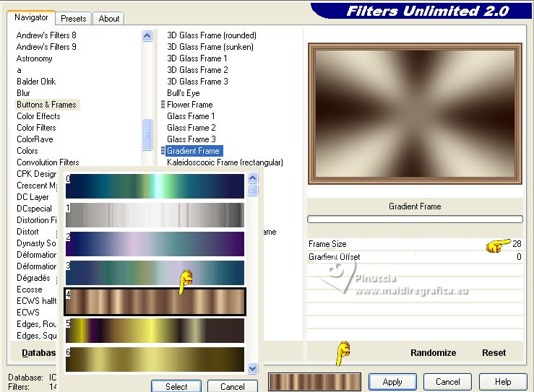Select Color Filters category
Screen dimensions: 534x392
(x=36, y=128)
